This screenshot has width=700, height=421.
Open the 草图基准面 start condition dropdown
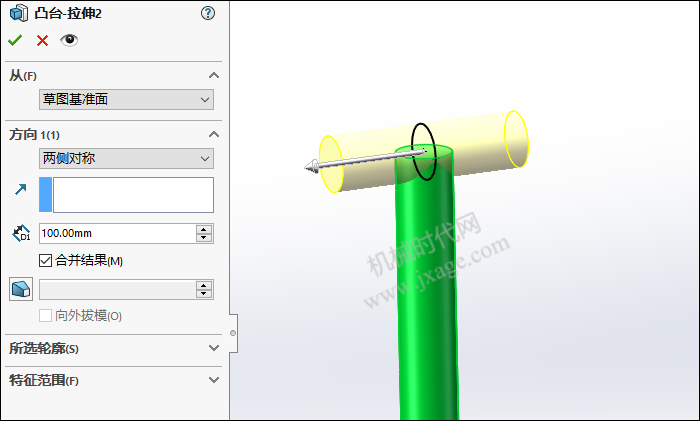(x=126, y=99)
